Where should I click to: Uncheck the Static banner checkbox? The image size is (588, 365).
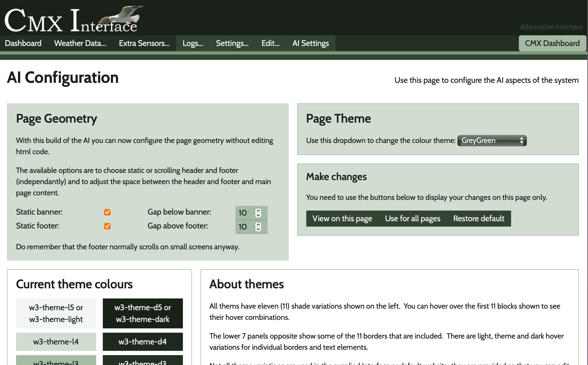pyautogui.click(x=107, y=212)
